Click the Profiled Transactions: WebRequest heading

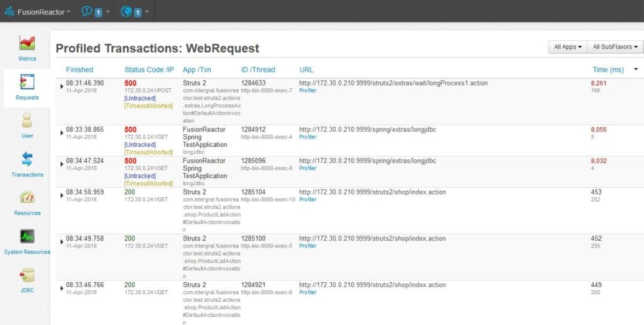pos(157,48)
